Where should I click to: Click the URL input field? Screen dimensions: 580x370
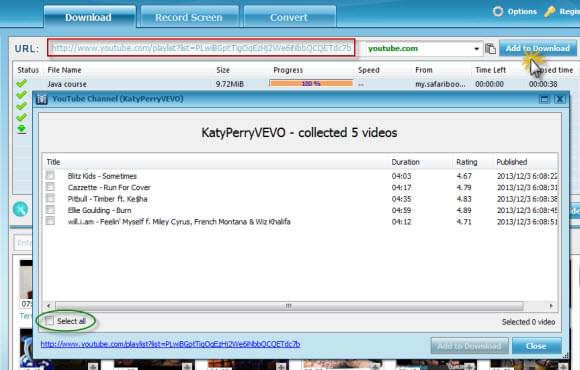(201, 48)
